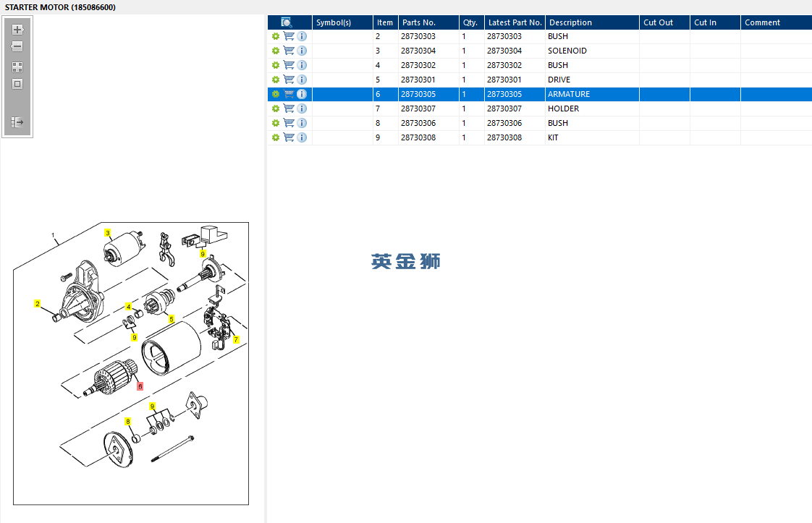This screenshot has height=523, width=812.
Task: Click the list export arrow icon
Action: pos(17,122)
